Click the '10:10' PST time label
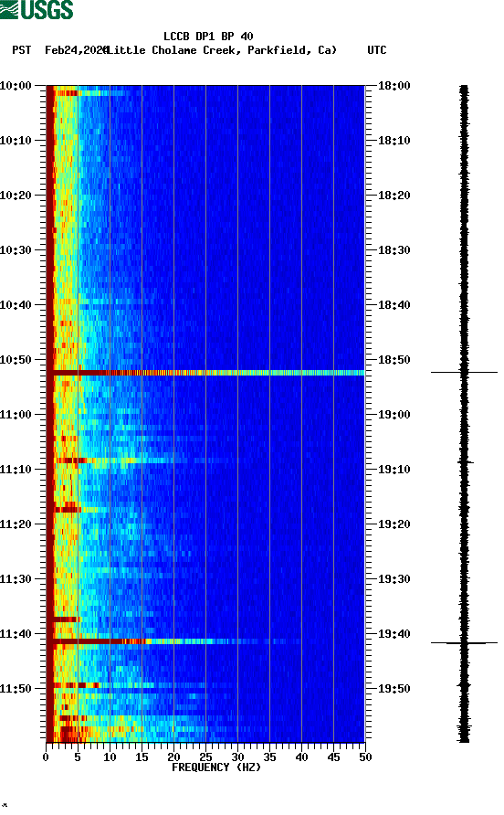This screenshot has width=504, height=815. point(16,141)
